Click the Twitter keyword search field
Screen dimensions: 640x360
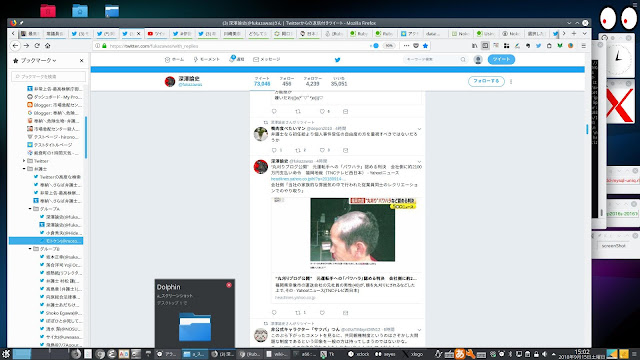click(435, 60)
